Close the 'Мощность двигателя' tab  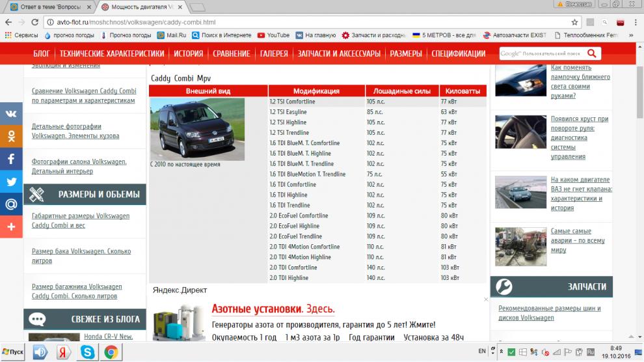[x=180, y=7]
